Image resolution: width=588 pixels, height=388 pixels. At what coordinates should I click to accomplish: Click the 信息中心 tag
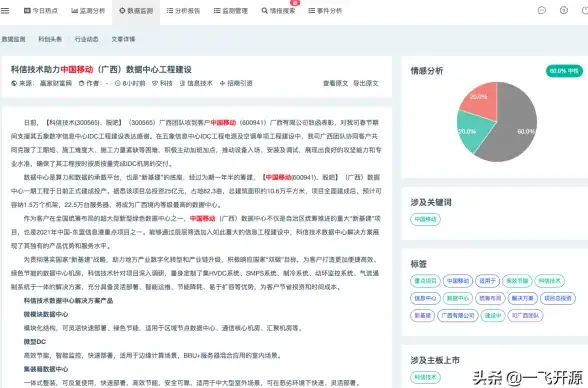pos(425,298)
